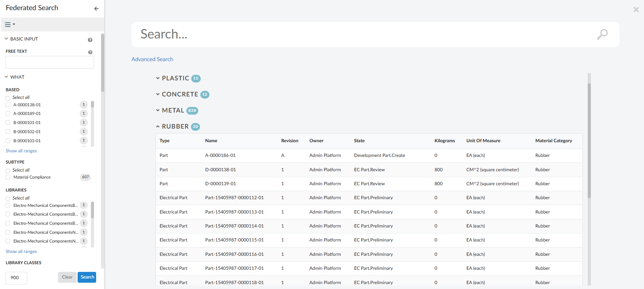Tick Select all under Libraries

pos(8,198)
